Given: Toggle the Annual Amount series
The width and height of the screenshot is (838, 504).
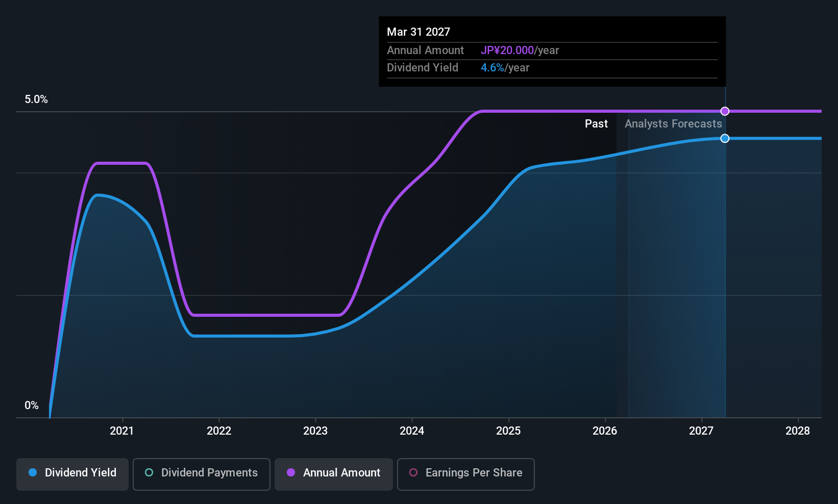Looking at the screenshot, I should pyautogui.click(x=334, y=474).
